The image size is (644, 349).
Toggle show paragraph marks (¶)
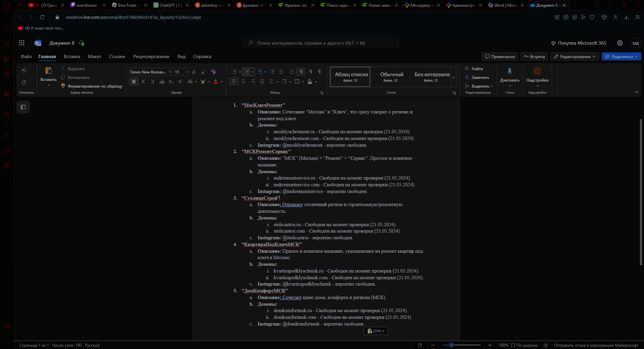(x=319, y=72)
